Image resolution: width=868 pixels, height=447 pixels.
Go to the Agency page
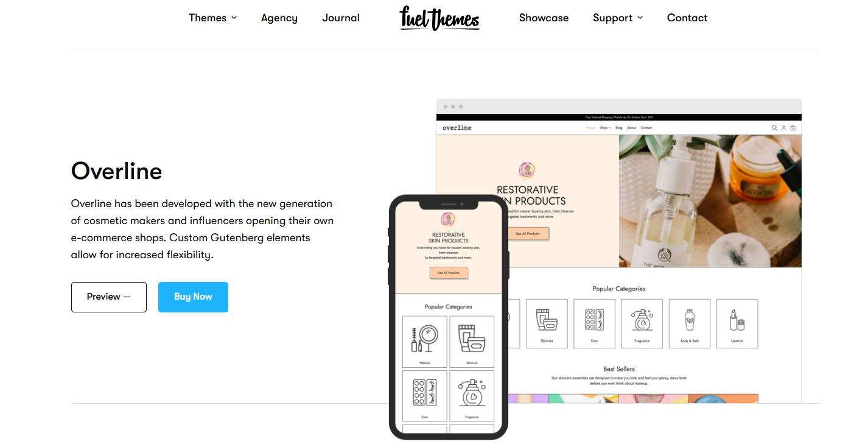(x=279, y=18)
